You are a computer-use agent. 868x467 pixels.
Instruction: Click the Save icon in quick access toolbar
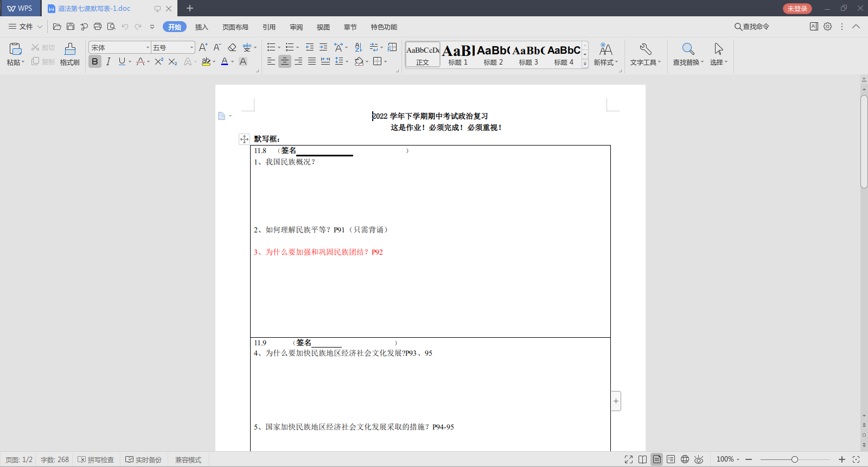click(x=71, y=27)
